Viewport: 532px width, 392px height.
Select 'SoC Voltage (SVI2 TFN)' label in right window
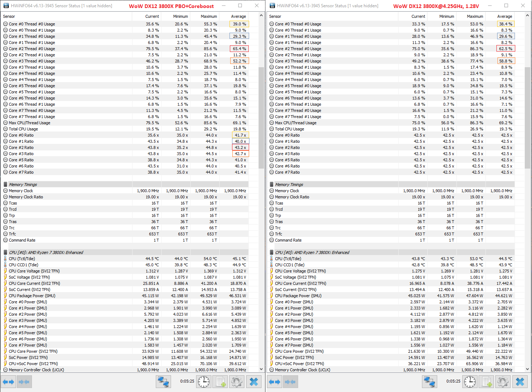296,277
